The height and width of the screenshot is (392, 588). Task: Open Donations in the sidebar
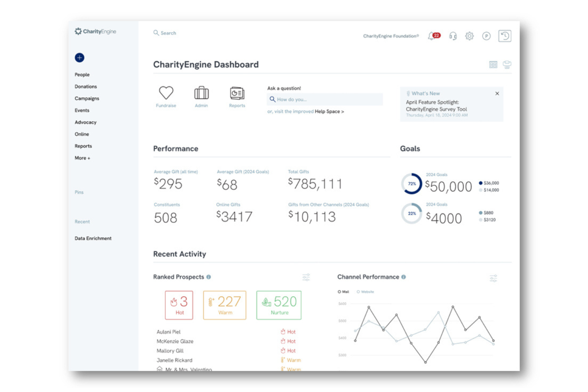[x=86, y=87]
